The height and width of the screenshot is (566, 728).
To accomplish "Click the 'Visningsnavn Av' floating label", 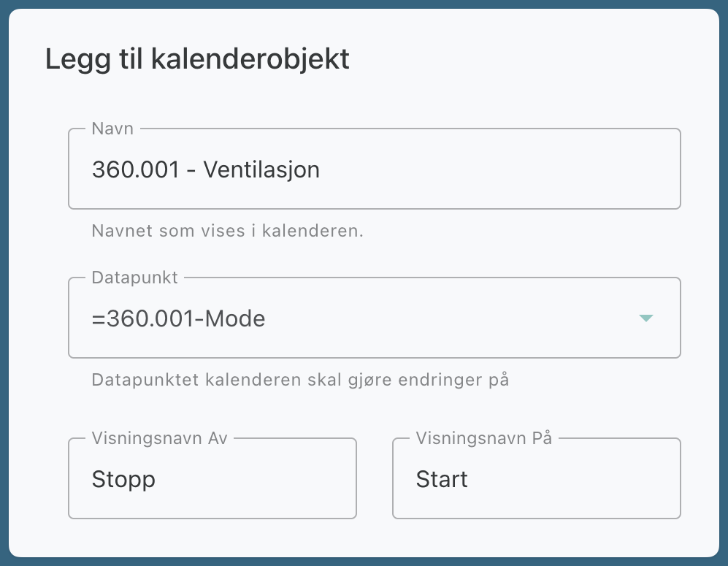I will point(160,438).
